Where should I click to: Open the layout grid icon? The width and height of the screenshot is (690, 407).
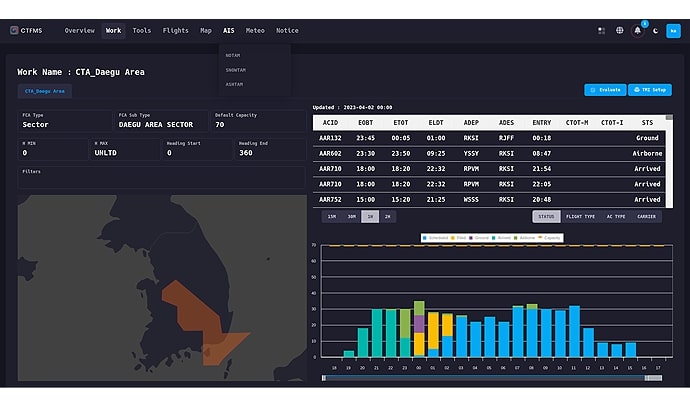601,31
